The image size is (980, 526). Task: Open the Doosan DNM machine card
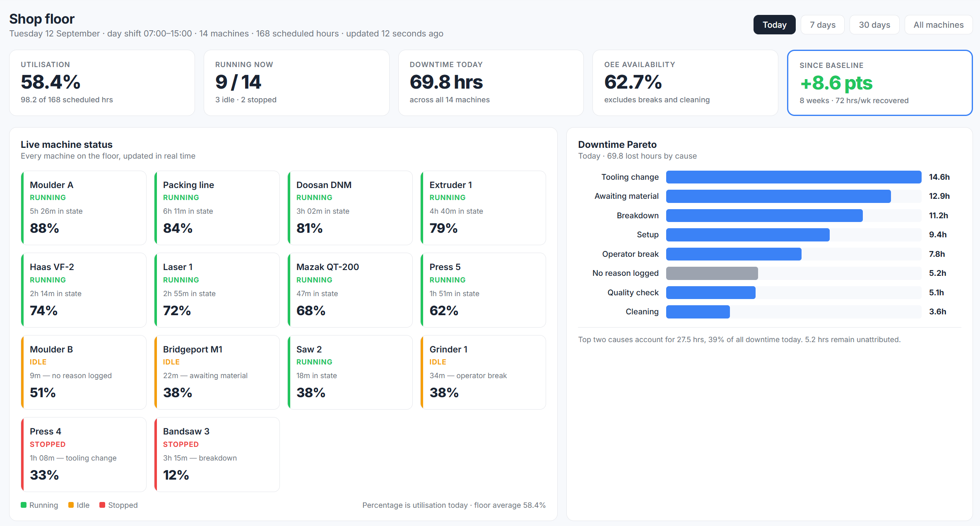(350, 208)
